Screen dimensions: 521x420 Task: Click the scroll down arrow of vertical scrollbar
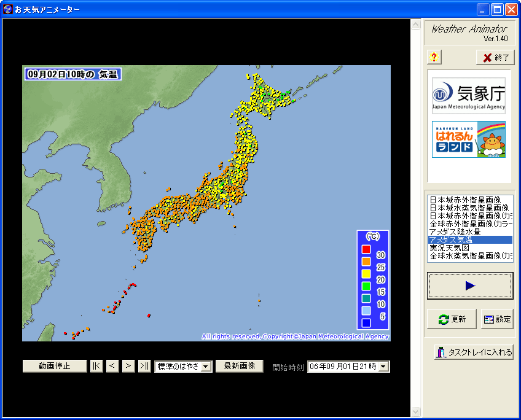pyautogui.click(x=415, y=411)
